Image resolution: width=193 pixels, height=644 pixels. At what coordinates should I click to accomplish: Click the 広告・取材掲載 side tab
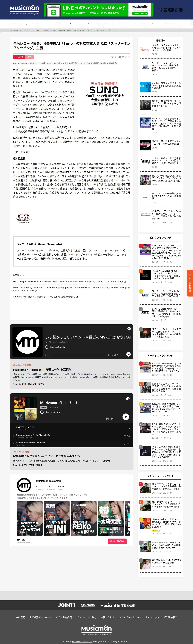tap(190, 283)
